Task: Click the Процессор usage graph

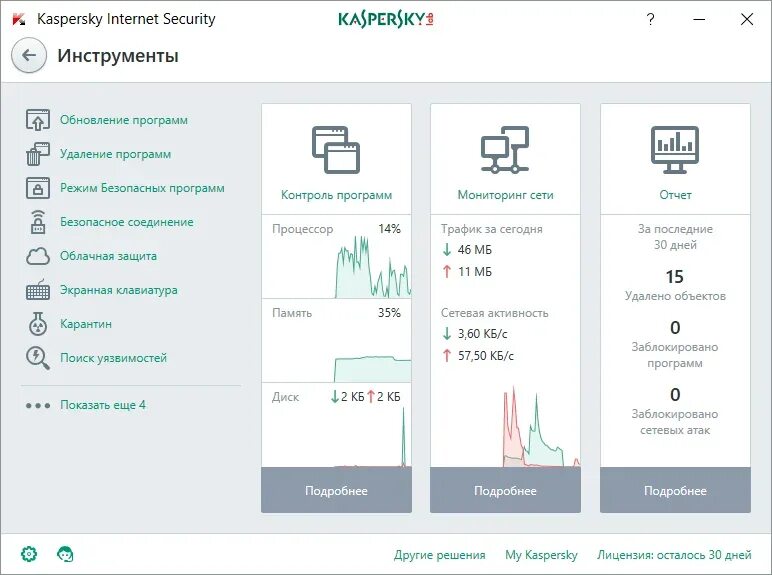Action: [373, 268]
